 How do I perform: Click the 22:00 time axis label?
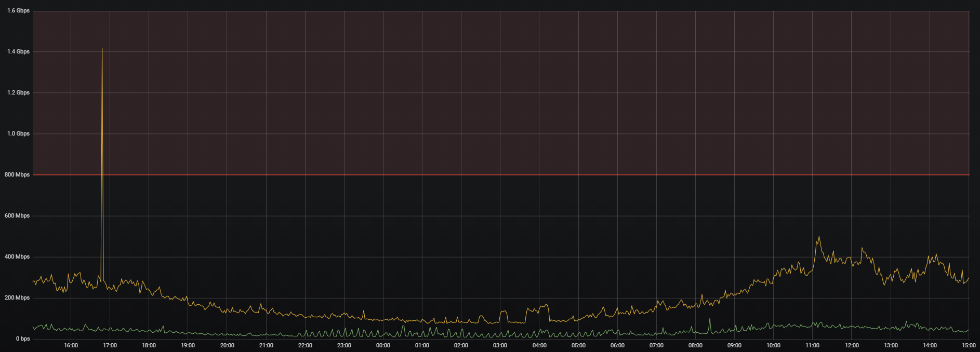click(305, 346)
